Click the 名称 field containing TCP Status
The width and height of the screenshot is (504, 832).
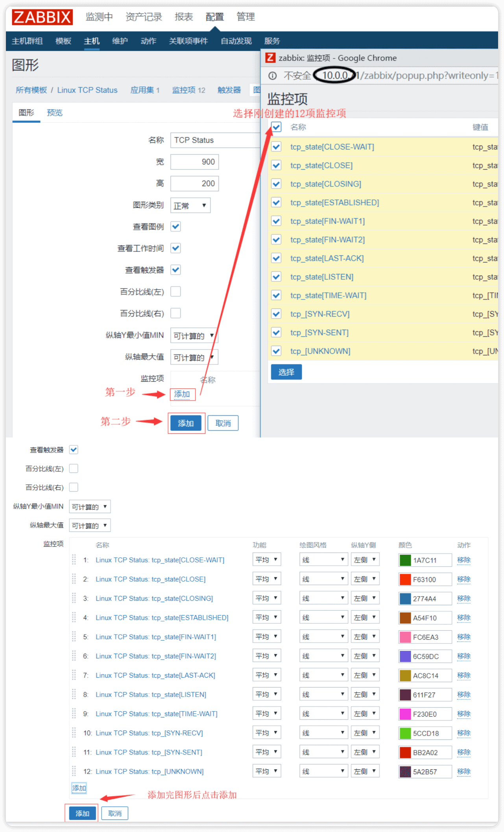point(215,140)
